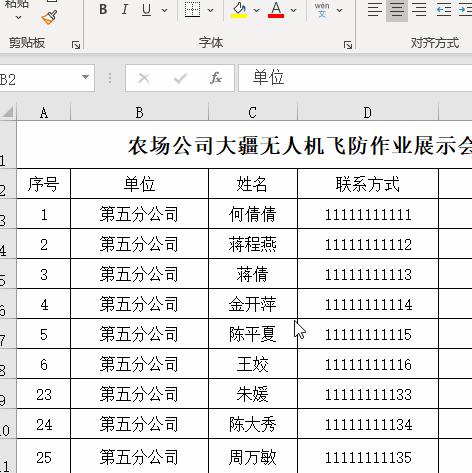
Task: Select name cell 金开萍
Action: [253, 304]
